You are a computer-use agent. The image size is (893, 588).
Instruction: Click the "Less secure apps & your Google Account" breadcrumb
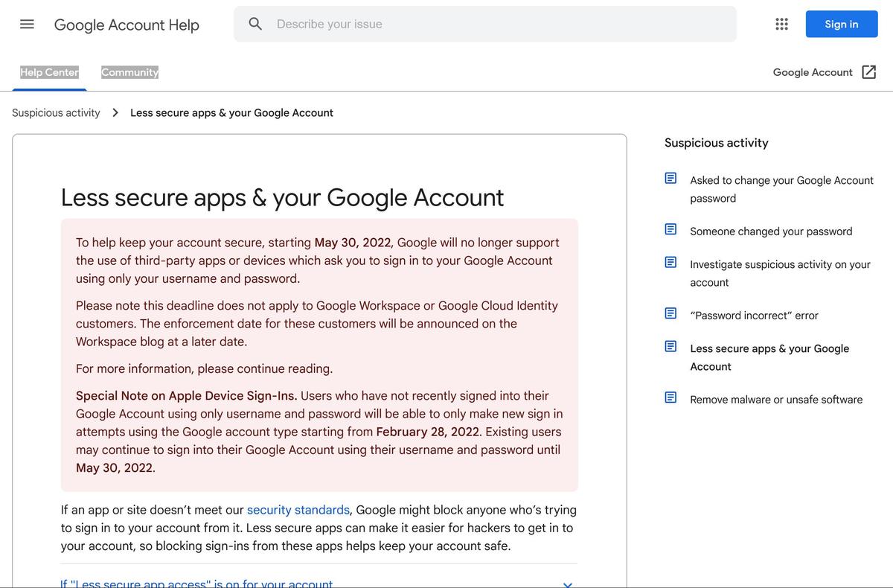click(x=231, y=112)
